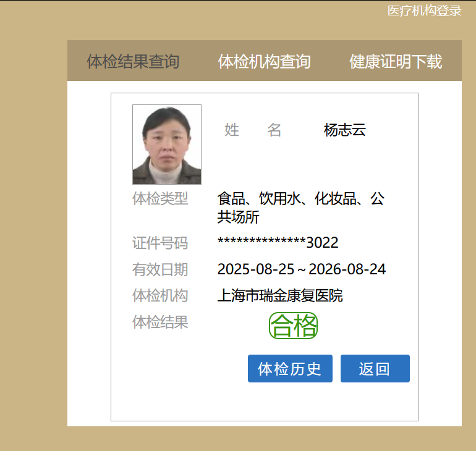
Task: Switch to the 体检结果查询 tab
Action: (133, 62)
